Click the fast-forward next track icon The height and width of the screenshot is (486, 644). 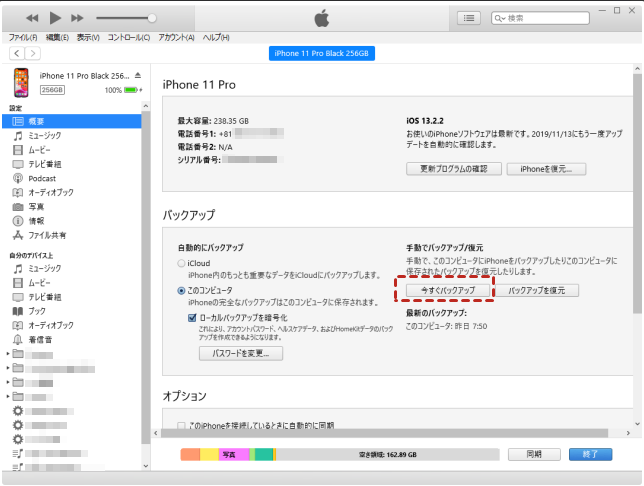click(x=78, y=18)
